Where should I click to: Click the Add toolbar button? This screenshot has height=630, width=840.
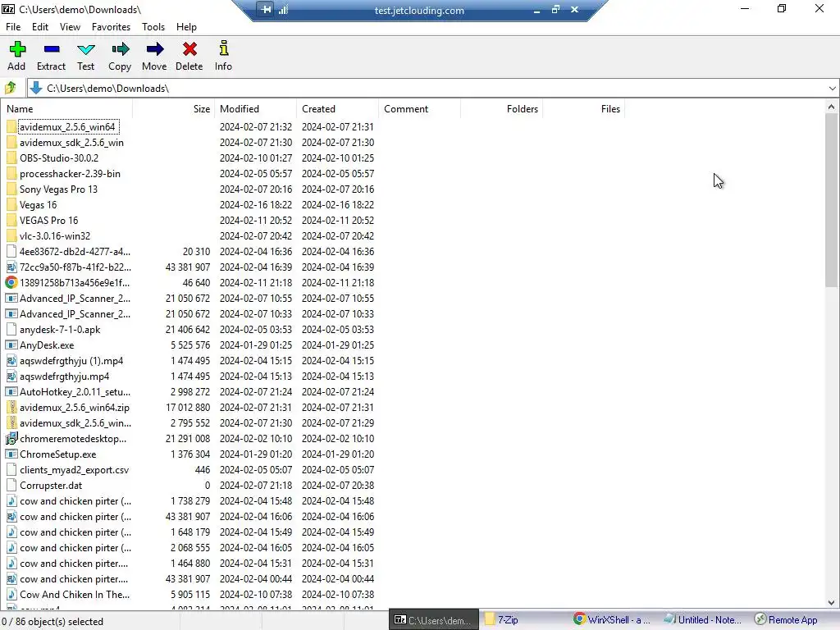tap(16, 56)
